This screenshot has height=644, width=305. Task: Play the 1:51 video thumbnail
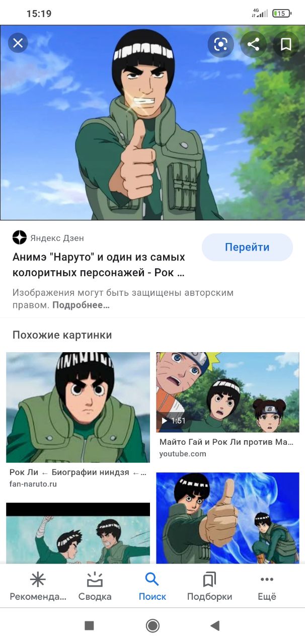tap(227, 392)
